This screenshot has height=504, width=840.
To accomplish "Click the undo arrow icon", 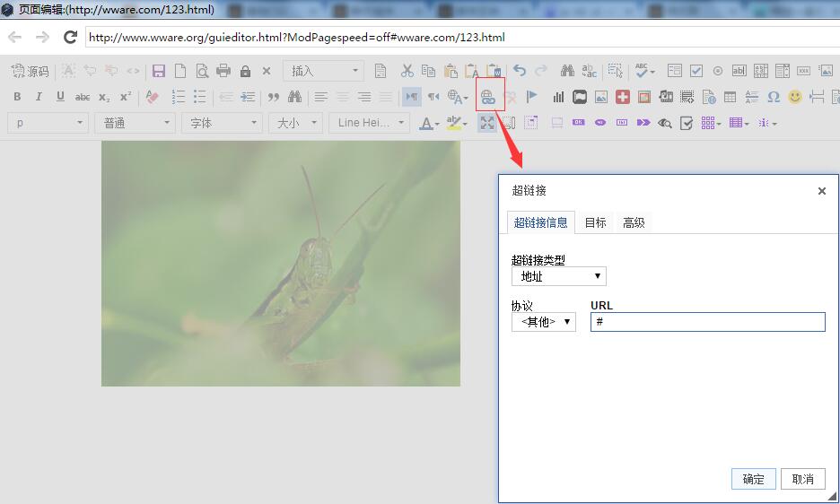I will click(520, 71).
